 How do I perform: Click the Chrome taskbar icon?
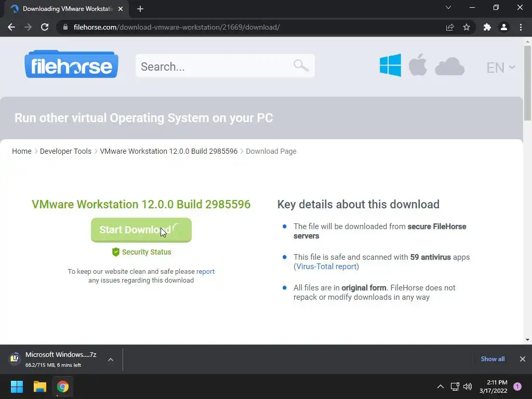click(63, 387)
